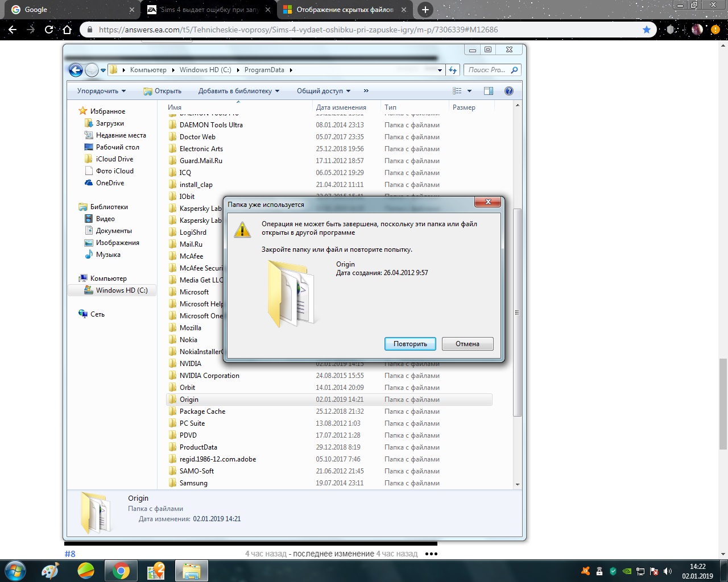
Task: Click Chrome's back navigation arrow
Action: tap(13, 30)
